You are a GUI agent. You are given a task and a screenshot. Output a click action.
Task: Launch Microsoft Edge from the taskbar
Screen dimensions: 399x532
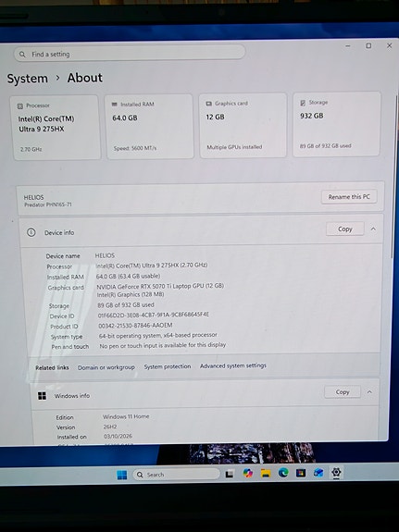(283, 473)
